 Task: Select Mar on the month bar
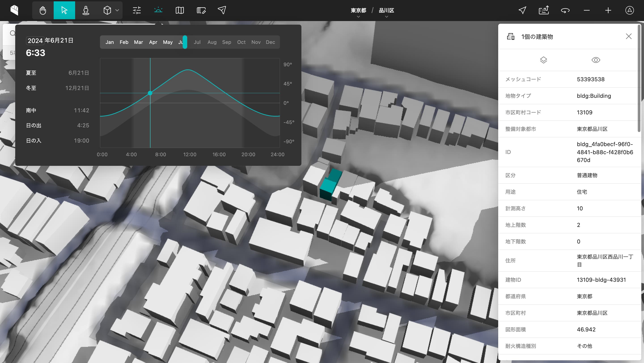tap(138, 42)
